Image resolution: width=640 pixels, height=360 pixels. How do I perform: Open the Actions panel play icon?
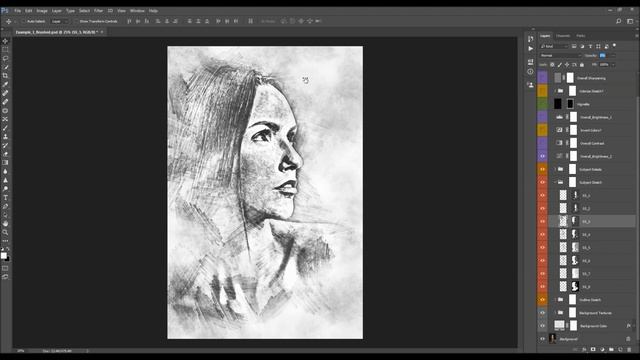click(531, 48)
